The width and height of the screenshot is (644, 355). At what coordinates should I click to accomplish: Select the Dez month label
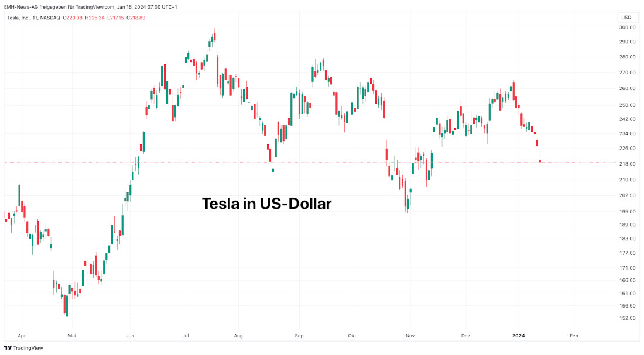(x=465, y=336)
